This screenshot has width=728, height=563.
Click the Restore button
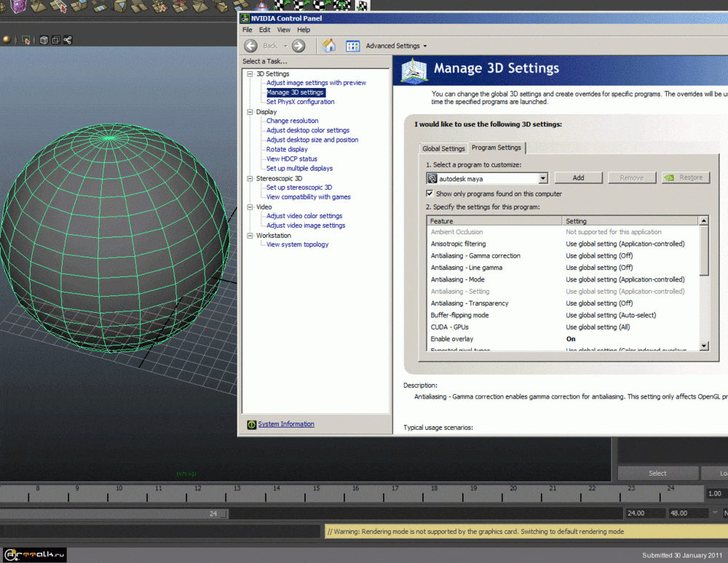coord(686,177)
